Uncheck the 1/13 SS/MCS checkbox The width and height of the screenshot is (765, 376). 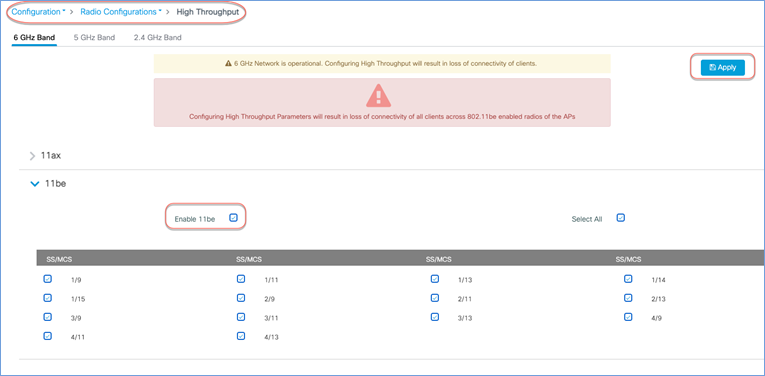pos(435,279)
